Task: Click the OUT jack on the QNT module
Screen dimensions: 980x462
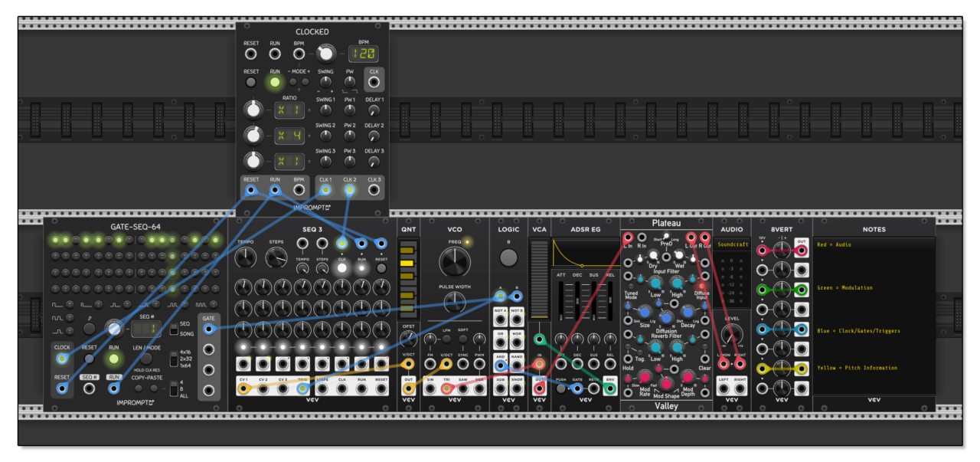Action: [x=408, y=388]
